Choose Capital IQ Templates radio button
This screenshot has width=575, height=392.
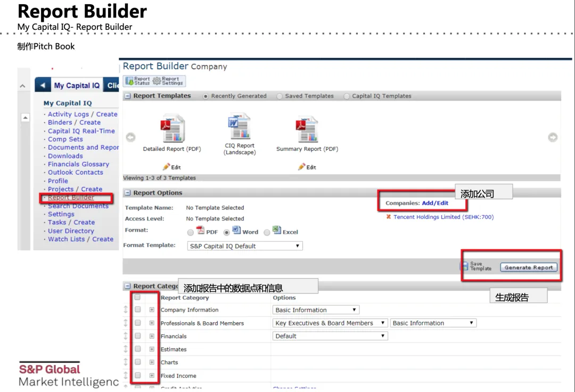point(347,96)
